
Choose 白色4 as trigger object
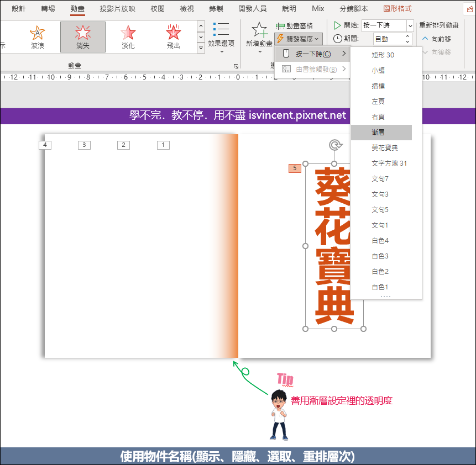(x=381, y=241)
